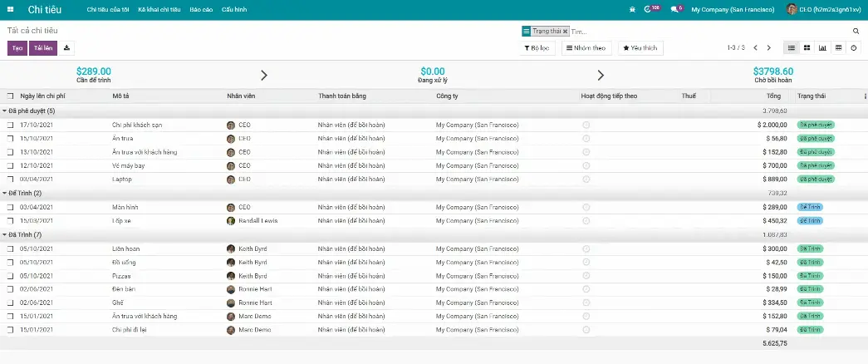Open the Báo cáo menu

click(x=201, y=9)
